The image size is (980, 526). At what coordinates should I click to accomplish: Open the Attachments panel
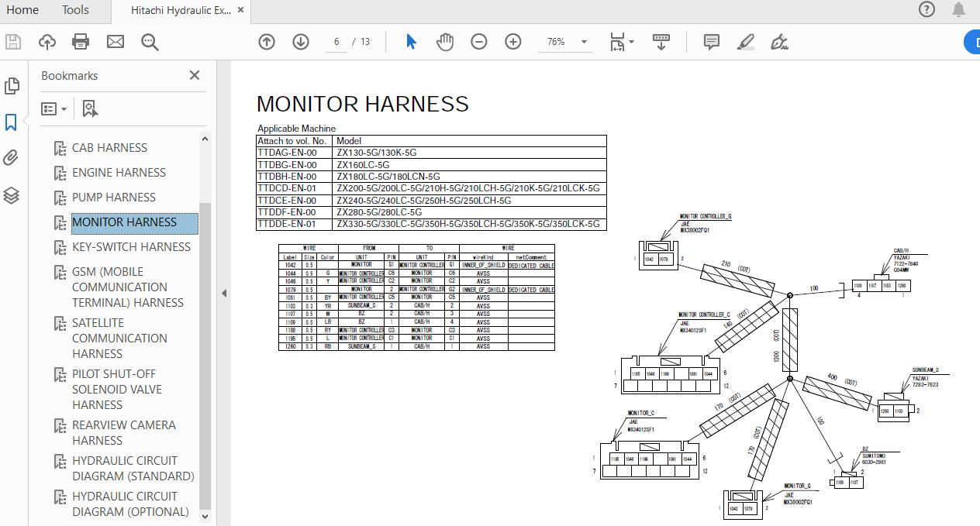pos(12,157)
